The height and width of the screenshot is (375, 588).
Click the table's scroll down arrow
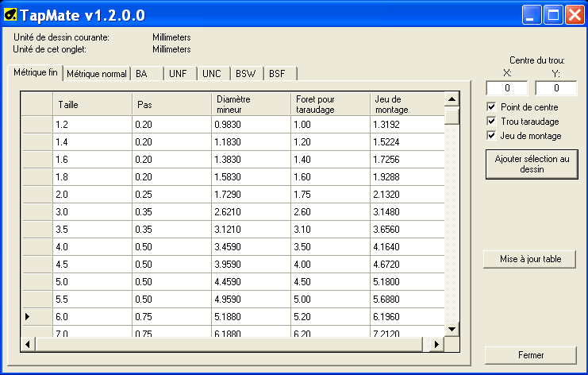452,329
